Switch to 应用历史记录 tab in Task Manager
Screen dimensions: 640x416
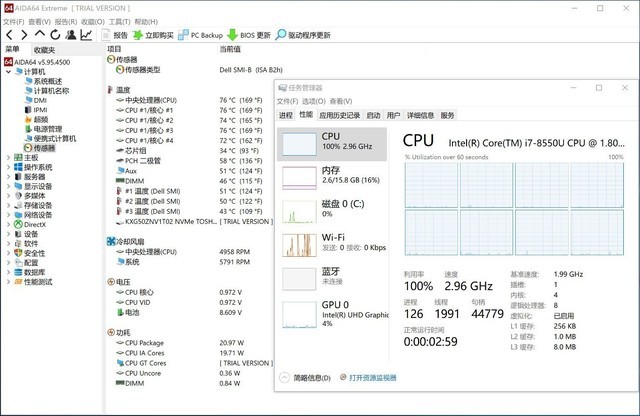(x=340, y=116)
